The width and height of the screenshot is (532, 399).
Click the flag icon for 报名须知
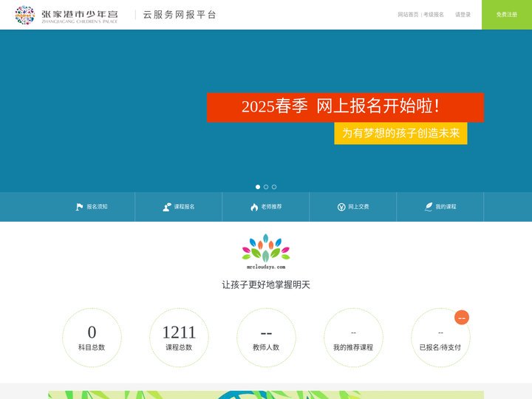(79, 207)
